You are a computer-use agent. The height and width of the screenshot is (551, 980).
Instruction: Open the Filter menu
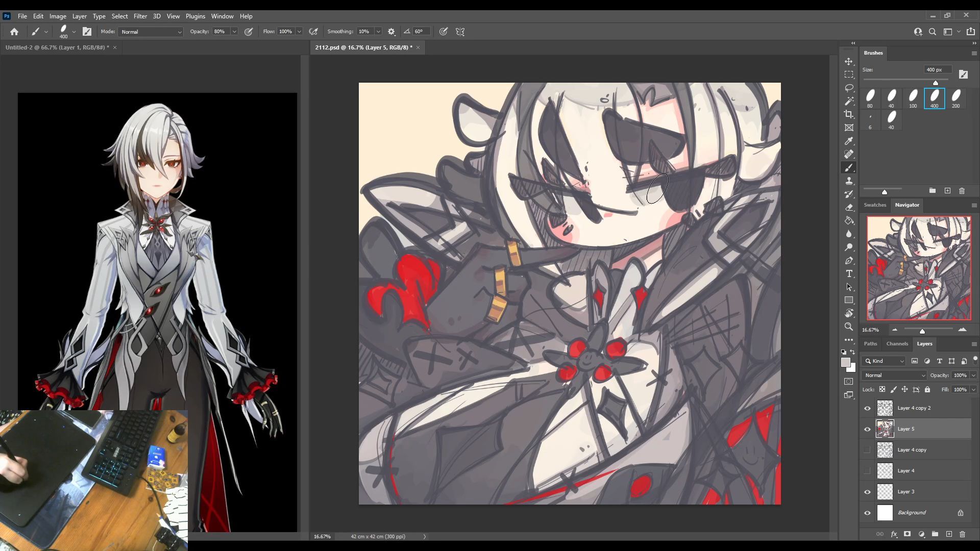coord(140,16)
